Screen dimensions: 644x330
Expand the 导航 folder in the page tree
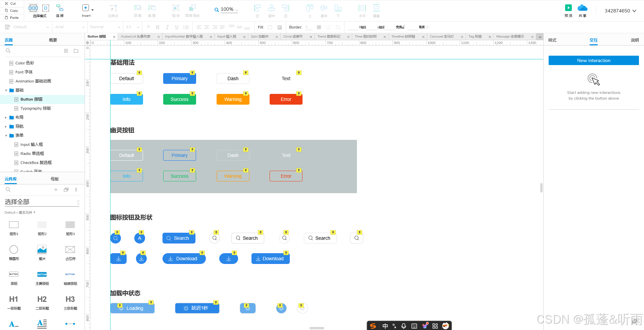coord(6,127)
